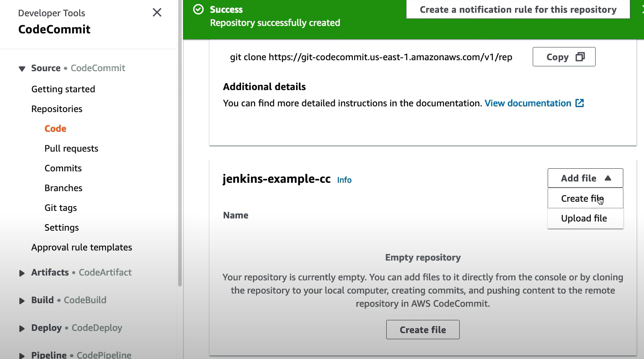Screen dimensions: 644x359
Task: Copy the git clone command
Action: click(564, 57)
